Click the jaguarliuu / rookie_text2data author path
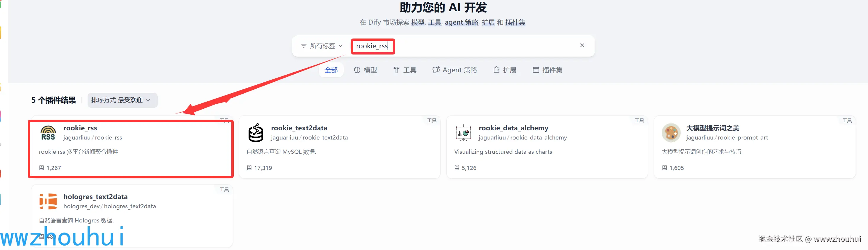 pyautogui.click(x=309, y=138)
